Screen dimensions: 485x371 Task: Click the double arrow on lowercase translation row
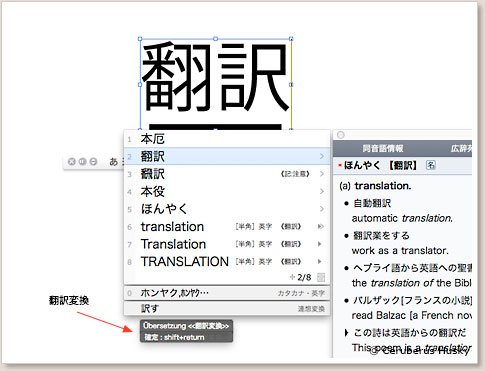pos(320,227)
